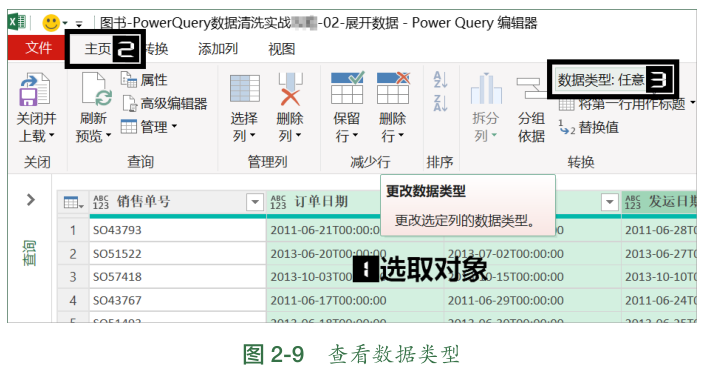Select row number 1
This screenshot has width=711, height=369.
click(73, 230)
